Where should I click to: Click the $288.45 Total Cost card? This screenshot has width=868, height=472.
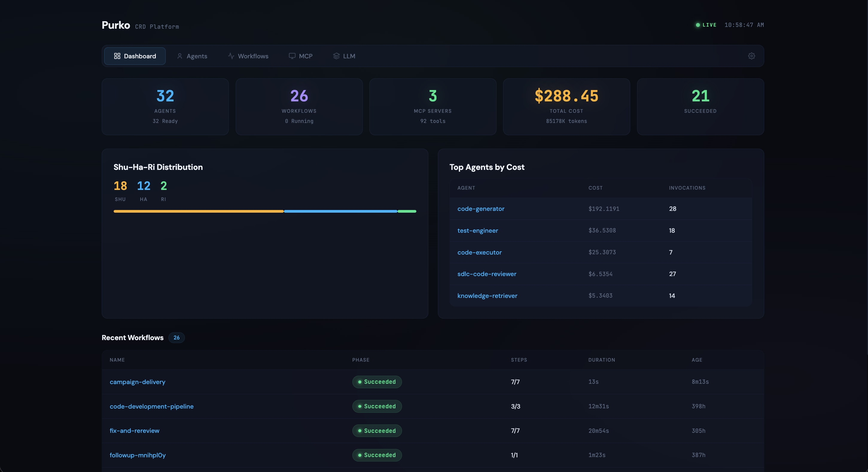click(x=567, y=107)
